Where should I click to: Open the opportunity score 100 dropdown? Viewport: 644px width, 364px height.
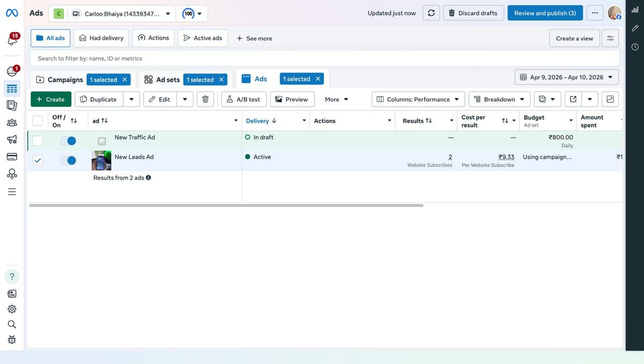pos(193,14)
